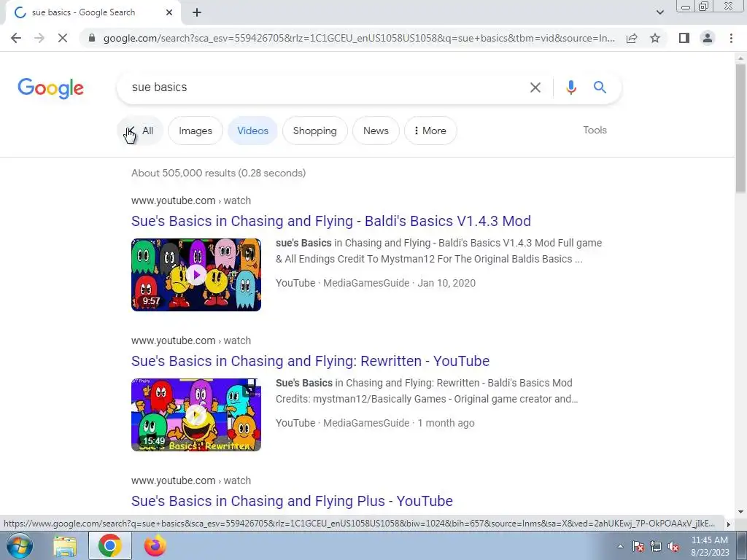Open the network tray icon
The image size is (747, 560).
click(x=656, y=546)
